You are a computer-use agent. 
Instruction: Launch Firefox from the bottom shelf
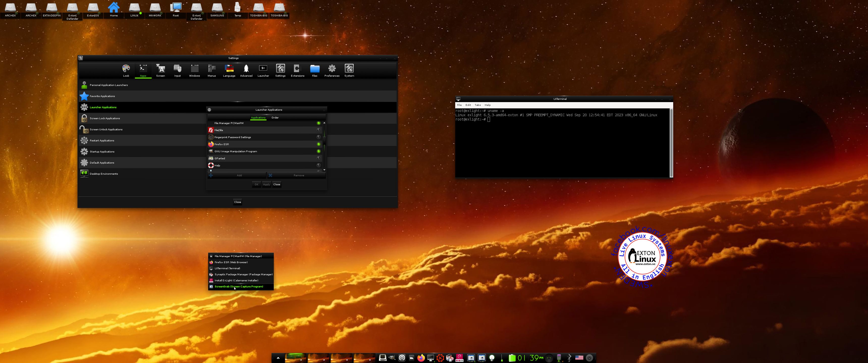421,358
